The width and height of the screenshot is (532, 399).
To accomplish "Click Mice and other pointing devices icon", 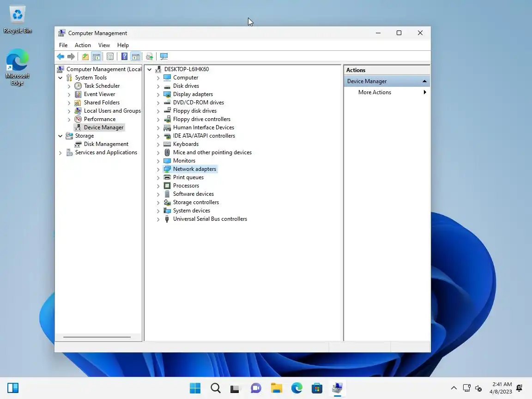I will pos(167,152).
